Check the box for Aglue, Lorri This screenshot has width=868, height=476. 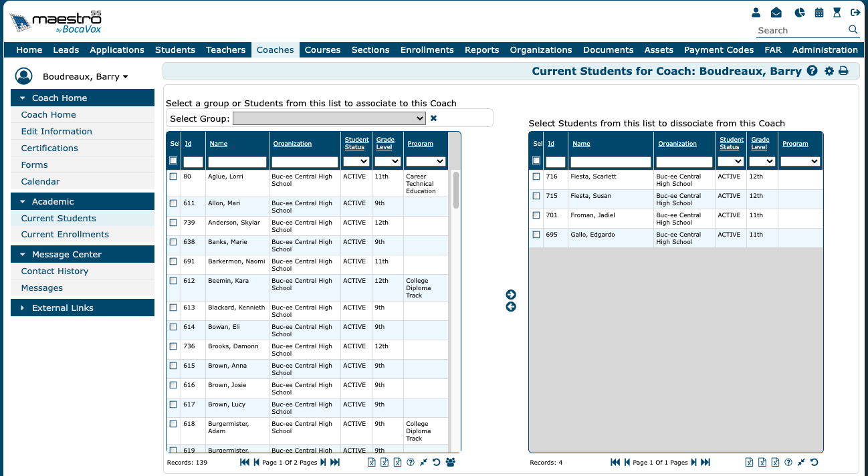click(x=173, y=176)
